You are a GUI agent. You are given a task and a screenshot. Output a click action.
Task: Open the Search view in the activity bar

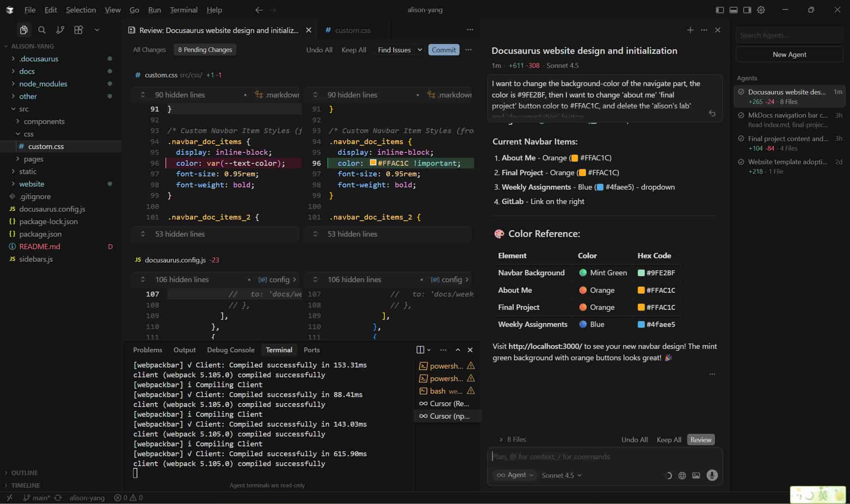click(42, 30)
